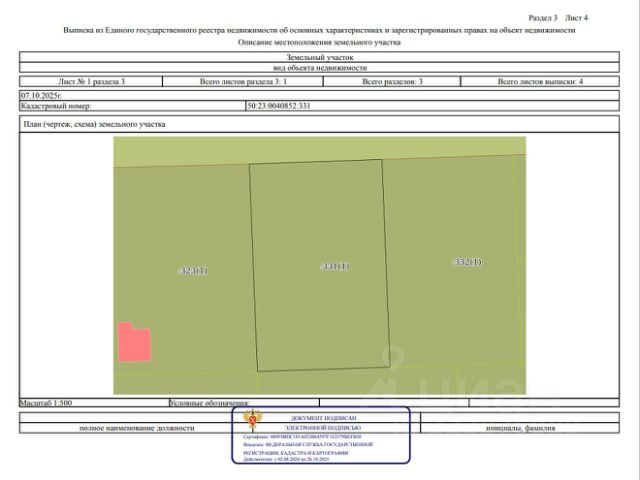Click the "Действителен" validity line in stamp
640x480 pixels.
click(x=286, y=460)
